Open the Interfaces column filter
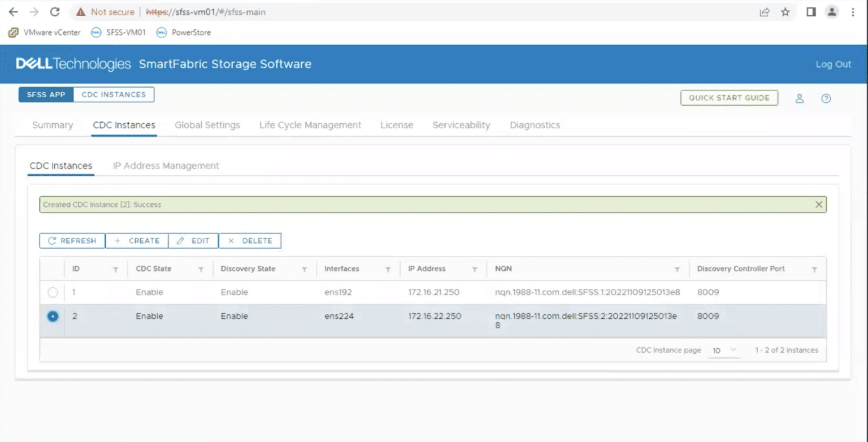868x442 pixels. click(388, 270)
